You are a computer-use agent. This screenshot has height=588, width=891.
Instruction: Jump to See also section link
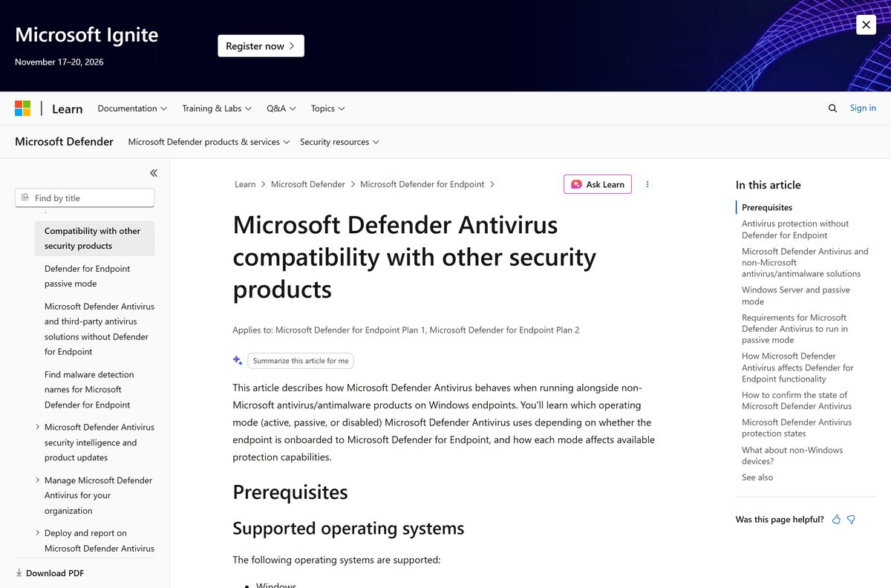pos(757,477)
